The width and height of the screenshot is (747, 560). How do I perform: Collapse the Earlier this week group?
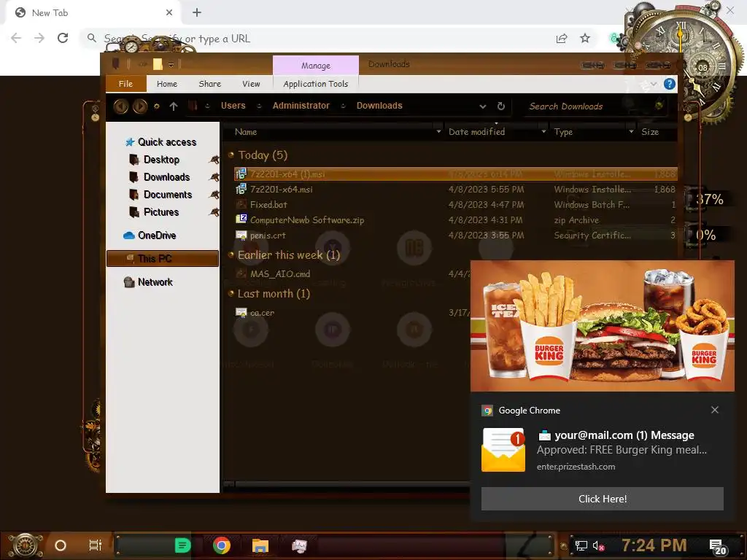tap(231, 254)
